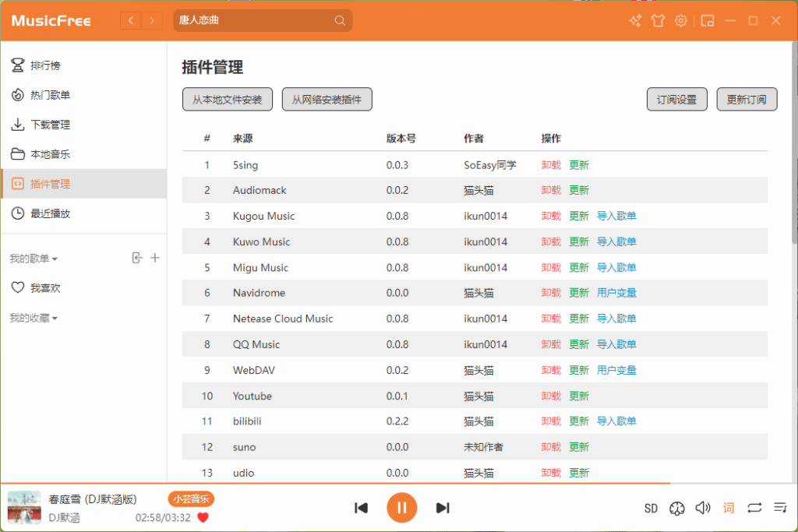Click the 0.2.2 version cell

tap(397, 421)
